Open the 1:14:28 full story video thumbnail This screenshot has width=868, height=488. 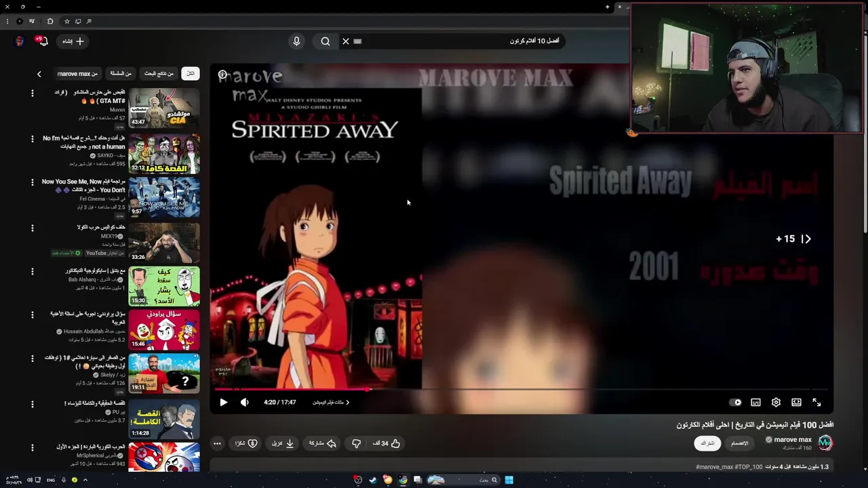[x=164, y=419]
